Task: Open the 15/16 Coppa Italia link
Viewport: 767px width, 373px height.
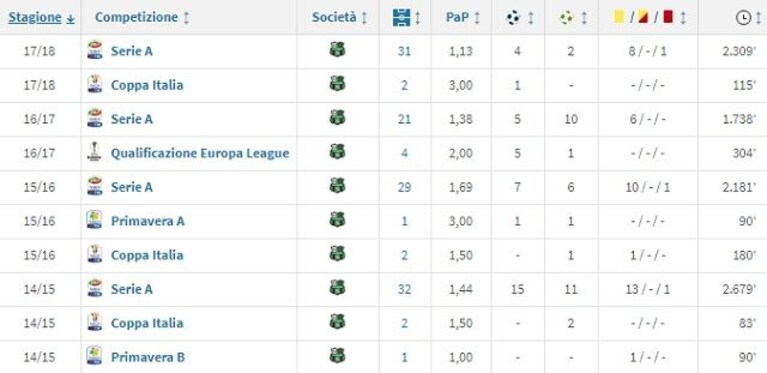Action: [147, 255]
